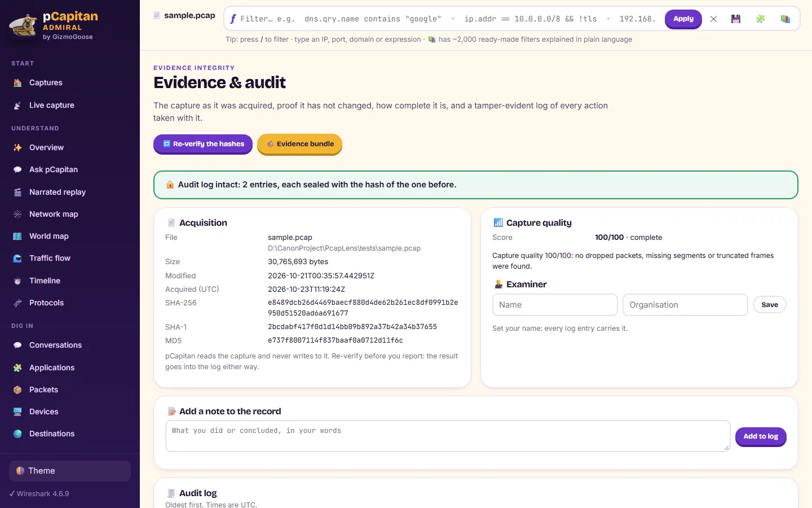This screenshot has width=812, height=508.
Task: Open Destinations in sidebar
Action: [70, 434]
